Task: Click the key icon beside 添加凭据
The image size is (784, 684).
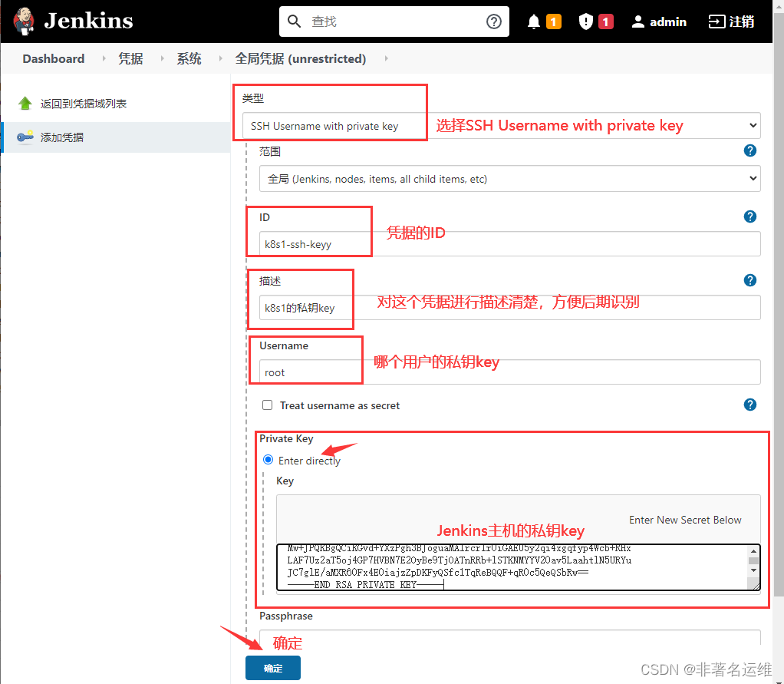Action: tap(25, 137)
